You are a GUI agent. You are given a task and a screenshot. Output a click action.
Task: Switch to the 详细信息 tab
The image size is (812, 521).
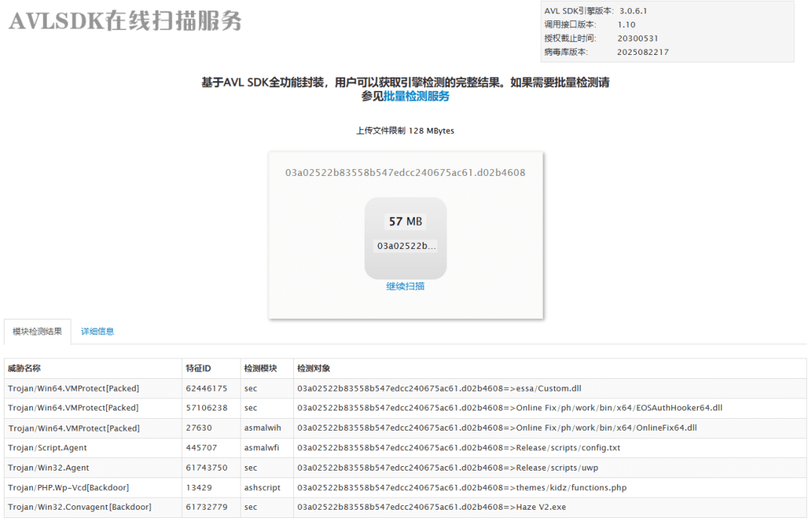coord(98,332)
